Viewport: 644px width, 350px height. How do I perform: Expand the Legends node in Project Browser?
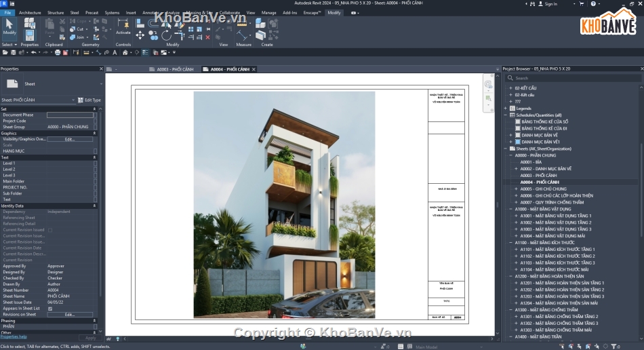tap(506, 109)
